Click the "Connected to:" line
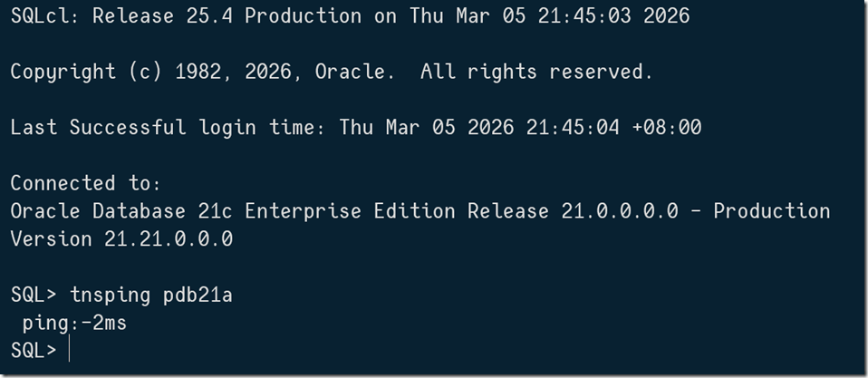 pos(85,183)
